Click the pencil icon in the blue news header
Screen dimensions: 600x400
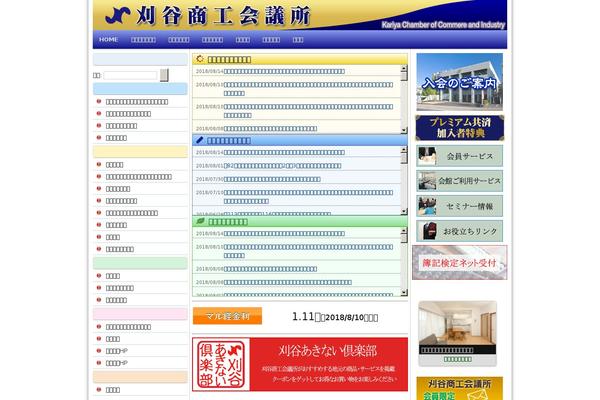200,140
